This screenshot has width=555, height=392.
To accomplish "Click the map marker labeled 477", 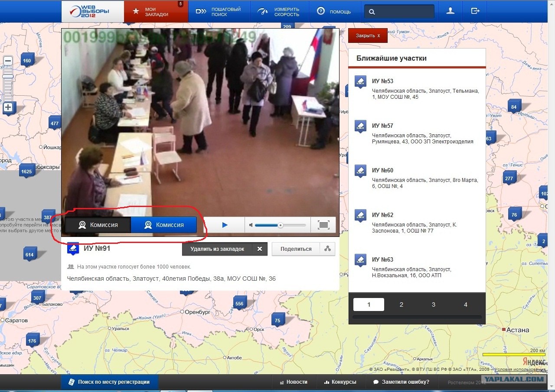I will coord(54,123).
